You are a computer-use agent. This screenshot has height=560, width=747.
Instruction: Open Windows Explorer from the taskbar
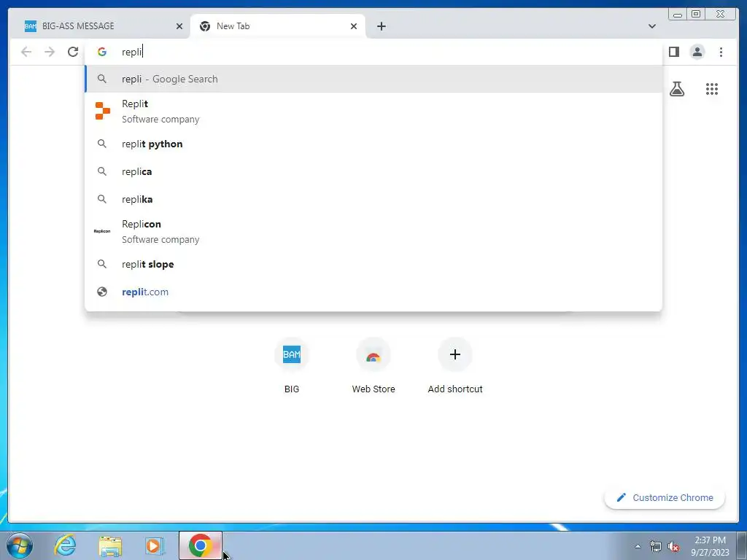pyautogui.click(x=110, y=545)
